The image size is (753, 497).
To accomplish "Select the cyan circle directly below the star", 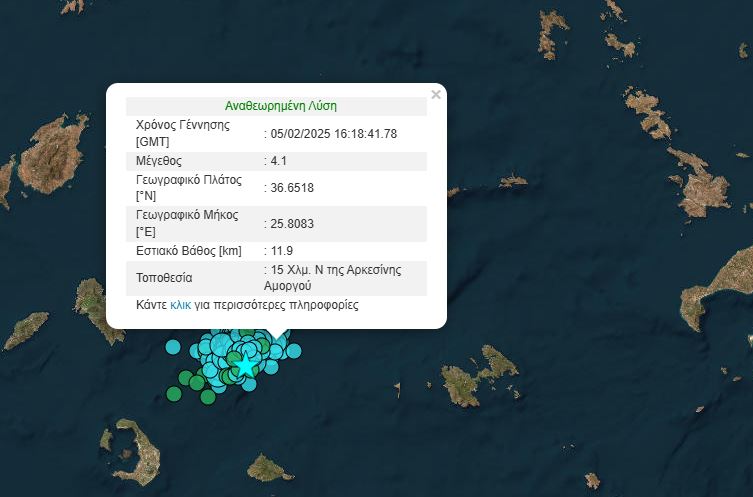I will tap(248, 383).
